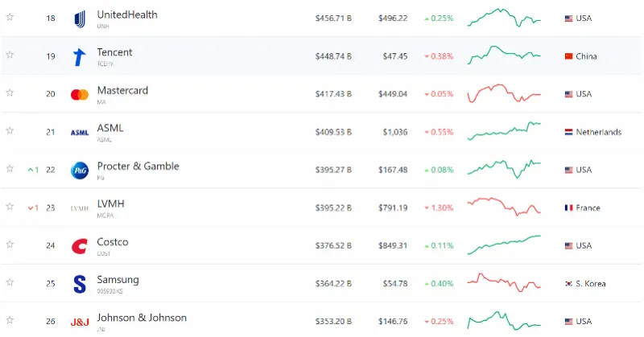
Task: Add Samsung to favorites with star
Action: 10,282
